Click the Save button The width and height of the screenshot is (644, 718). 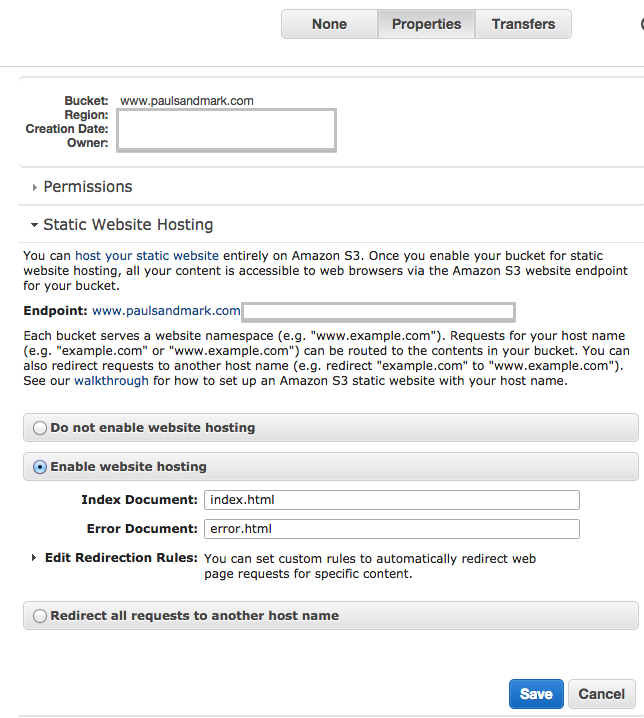point(536,694)
